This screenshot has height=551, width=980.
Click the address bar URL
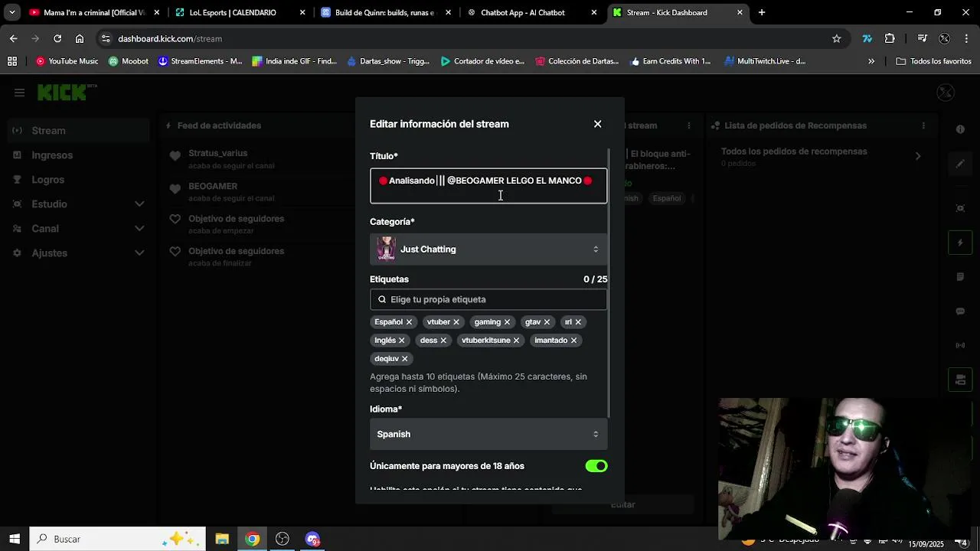click(x=170, y=38)
